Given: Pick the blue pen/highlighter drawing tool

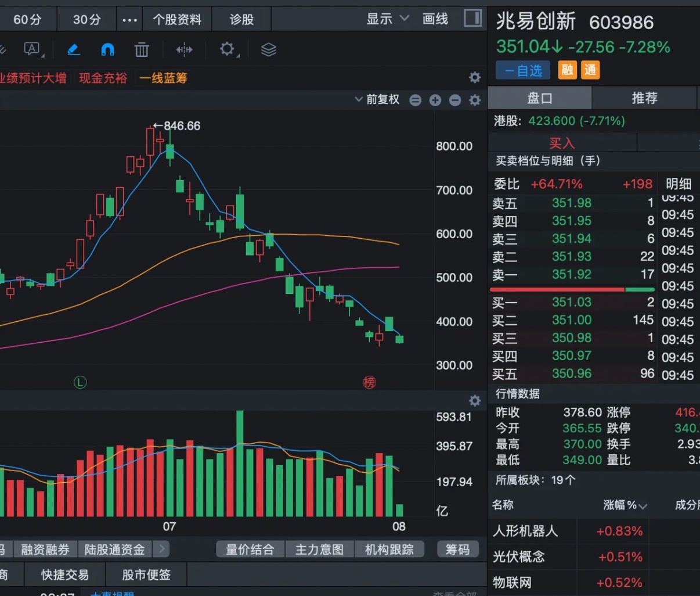Looking at the screenshot, I should point(73,49).
